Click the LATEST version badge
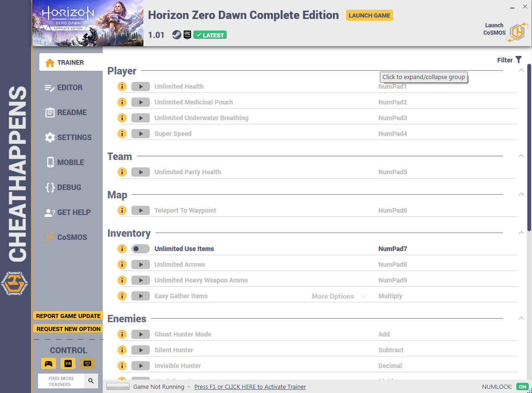532x393 pixels. [210, 35]
